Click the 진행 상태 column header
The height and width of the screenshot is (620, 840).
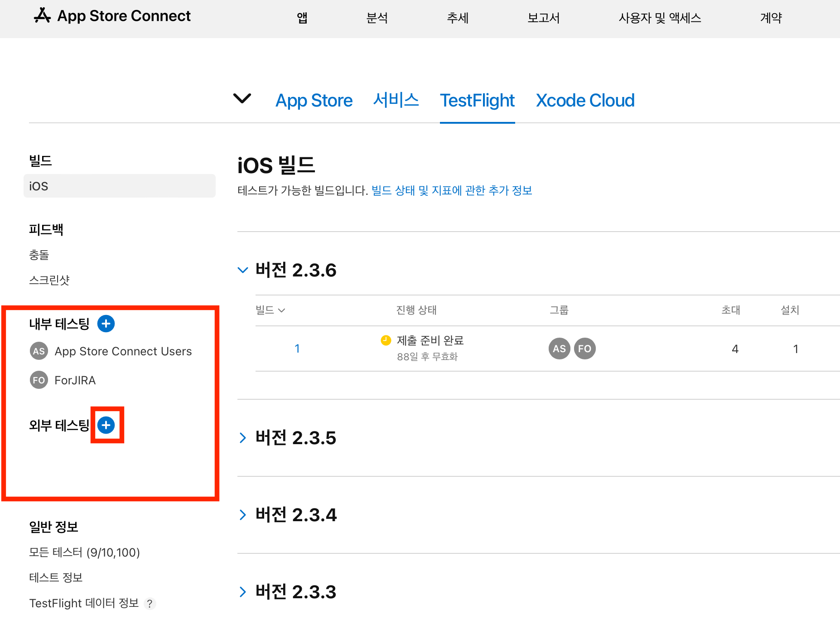coord(416,310)
